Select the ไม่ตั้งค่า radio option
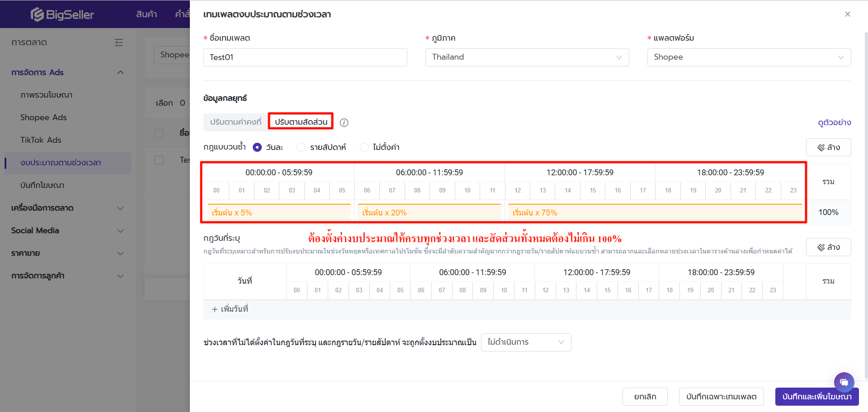 (364, 147)
